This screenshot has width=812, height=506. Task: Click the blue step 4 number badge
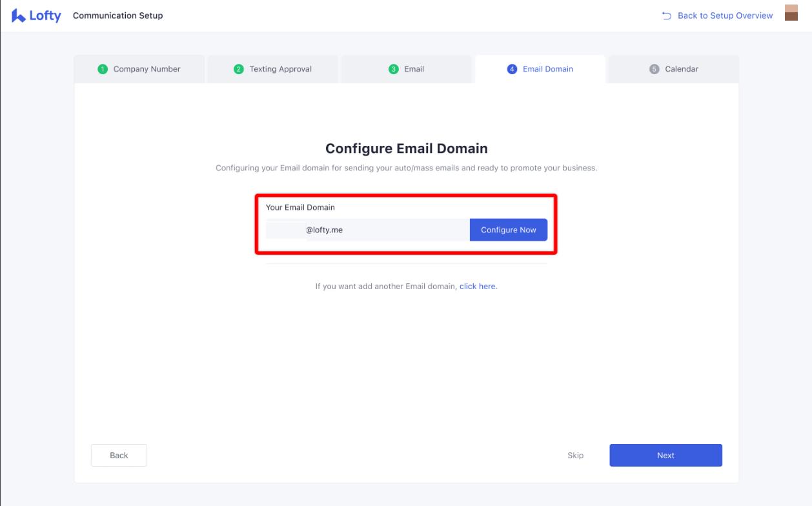tap(512, 69)
